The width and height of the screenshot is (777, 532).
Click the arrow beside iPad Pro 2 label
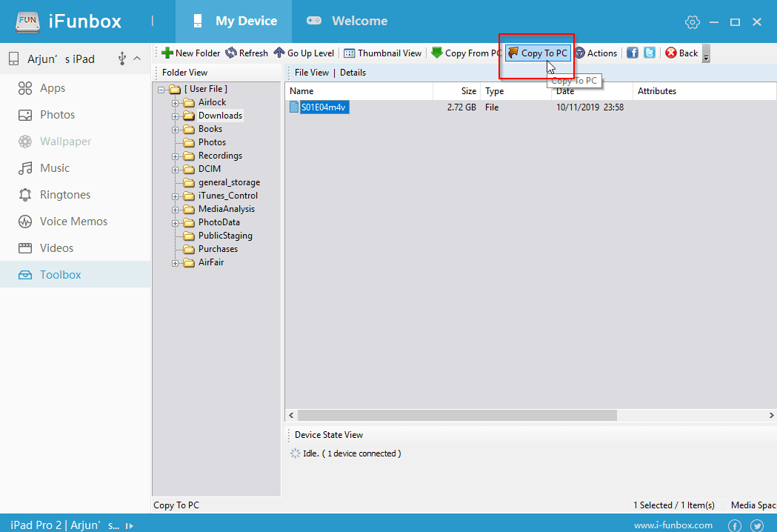(x=130, y=526)
